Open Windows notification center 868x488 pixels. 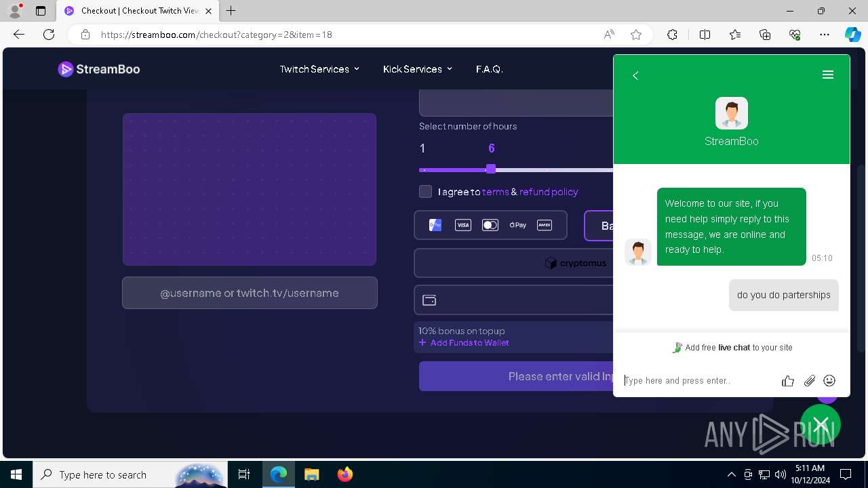point(846,474)
